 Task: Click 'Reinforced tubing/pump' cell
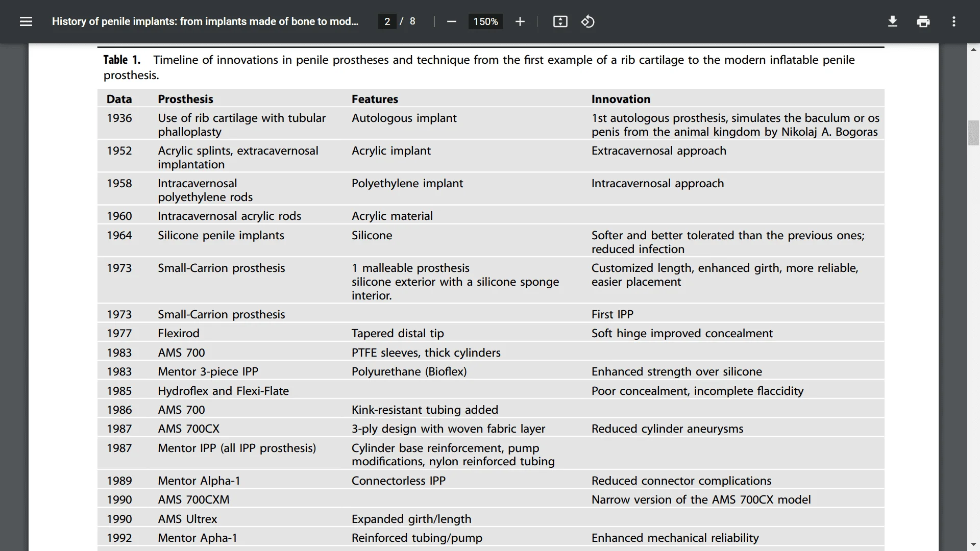416,538
